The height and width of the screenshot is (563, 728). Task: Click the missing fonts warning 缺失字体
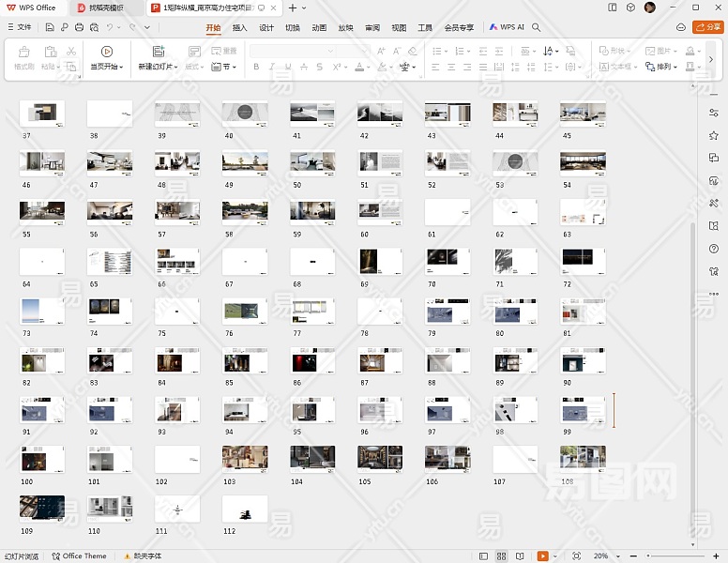141,556
